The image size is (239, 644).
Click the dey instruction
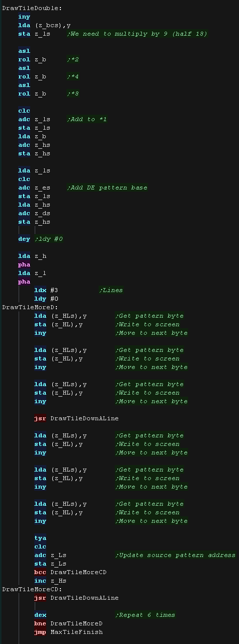coord(24,239)
